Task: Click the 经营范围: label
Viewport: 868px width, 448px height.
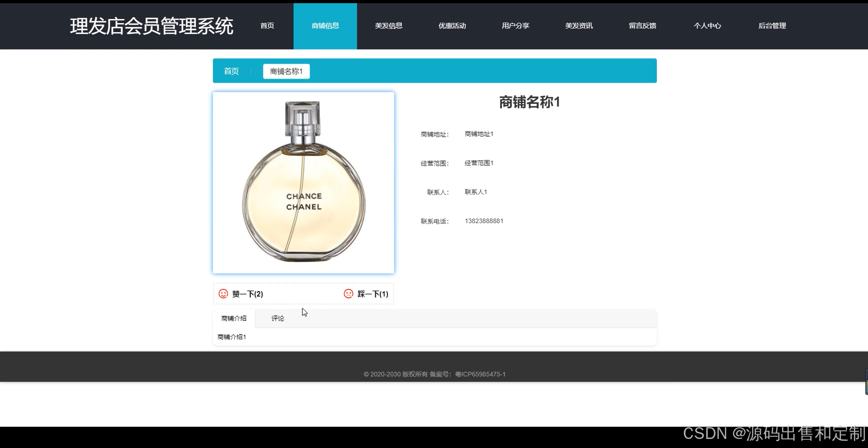Action: coord(435,163)
